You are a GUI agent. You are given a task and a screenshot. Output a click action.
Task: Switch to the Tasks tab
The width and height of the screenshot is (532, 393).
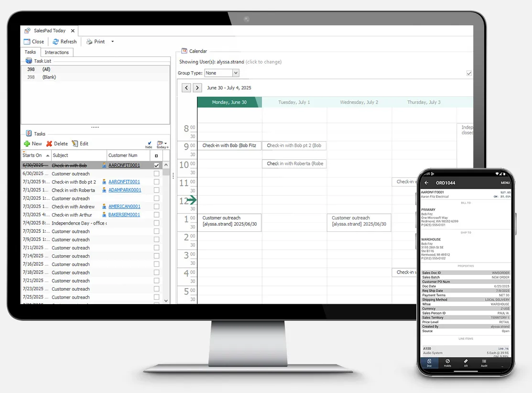30,52
